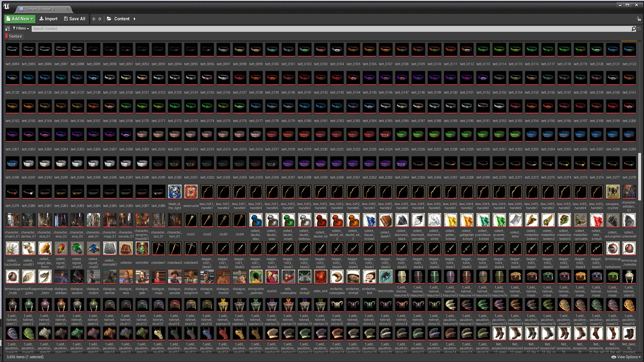Click the Import icon to import assets
Screen dimensions: 644x362
point(41,19)
